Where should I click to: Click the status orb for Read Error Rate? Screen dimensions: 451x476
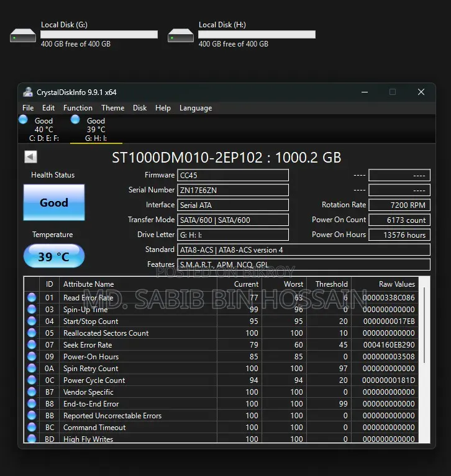[x=32, y=297]
